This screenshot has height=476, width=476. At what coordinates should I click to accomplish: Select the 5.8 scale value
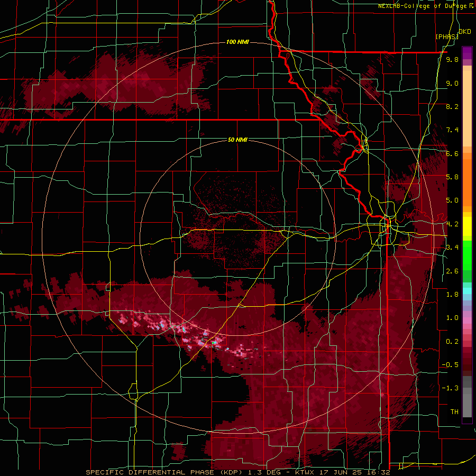[x=452, y=177]
